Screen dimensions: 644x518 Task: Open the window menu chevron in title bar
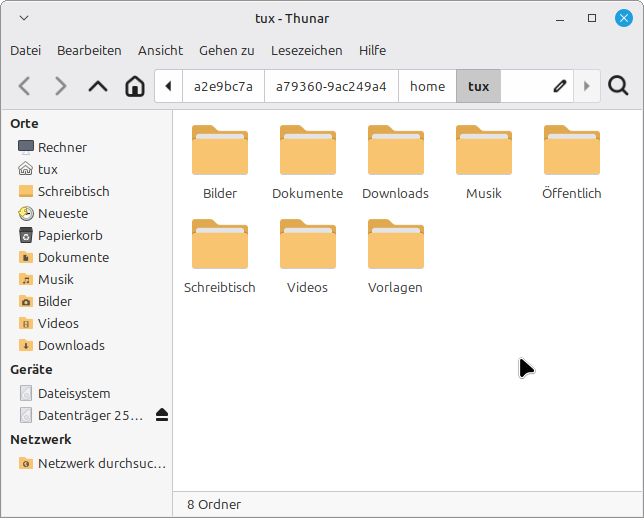pos(24,18)
